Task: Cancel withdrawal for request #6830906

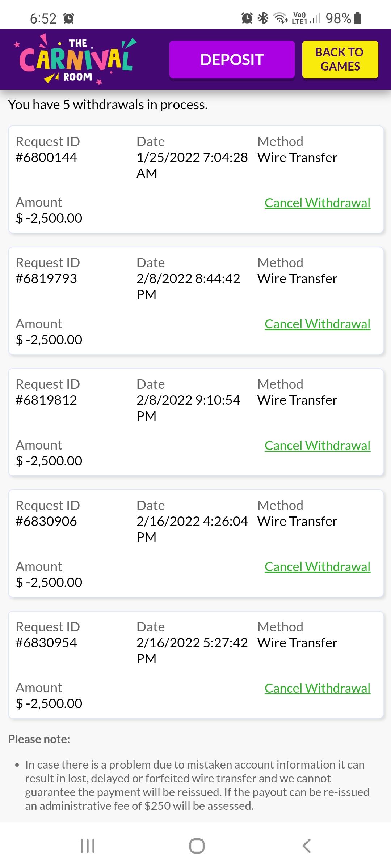Action: coord(317,567)
